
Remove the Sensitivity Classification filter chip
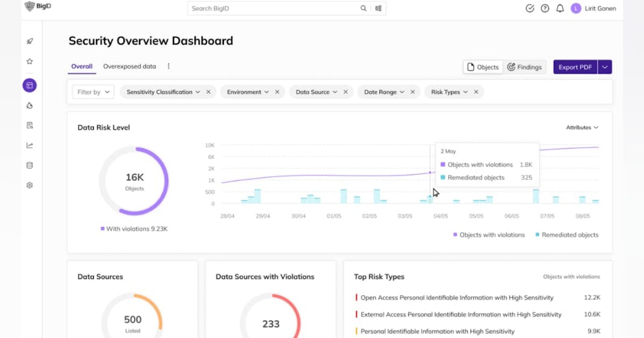(208, 92)
